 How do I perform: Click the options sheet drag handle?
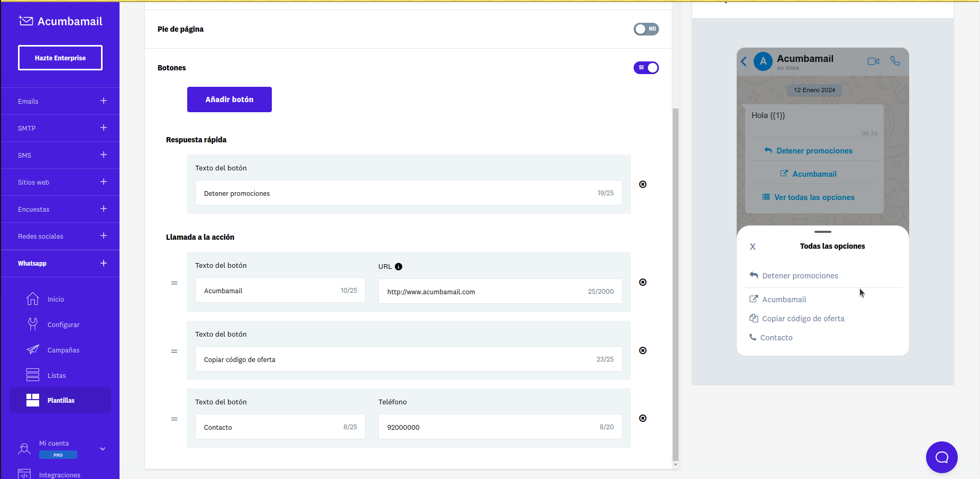pos(823,232)
